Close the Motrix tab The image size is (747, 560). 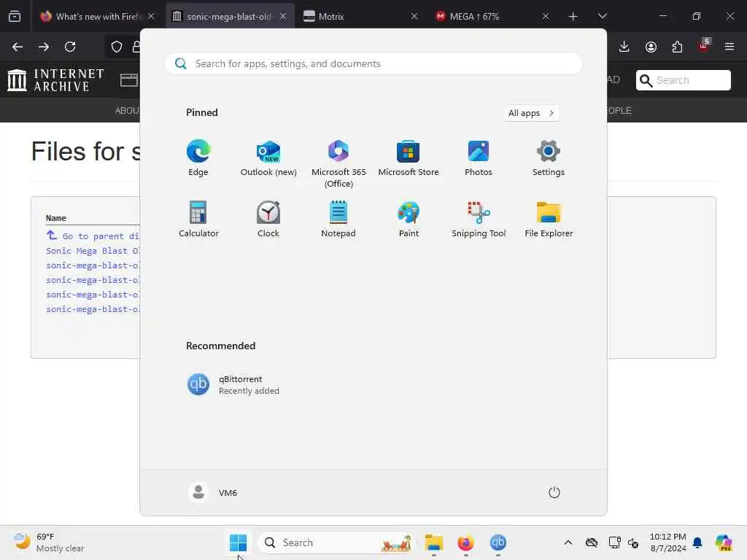tap(414, 16)
